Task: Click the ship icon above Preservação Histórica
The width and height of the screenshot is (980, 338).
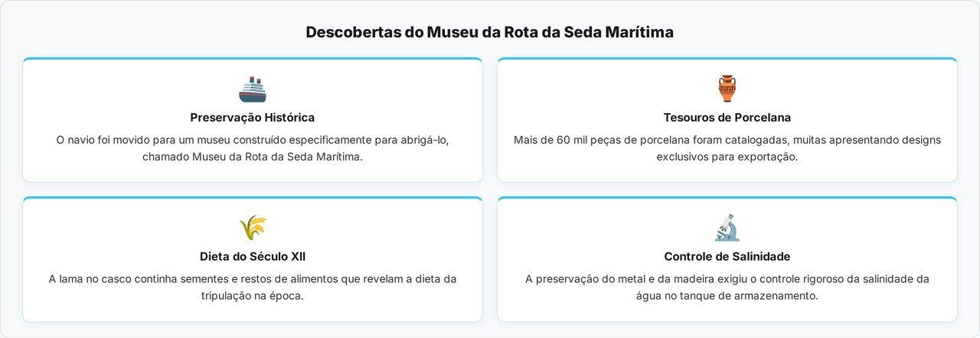Action: [x=252, y=89]
